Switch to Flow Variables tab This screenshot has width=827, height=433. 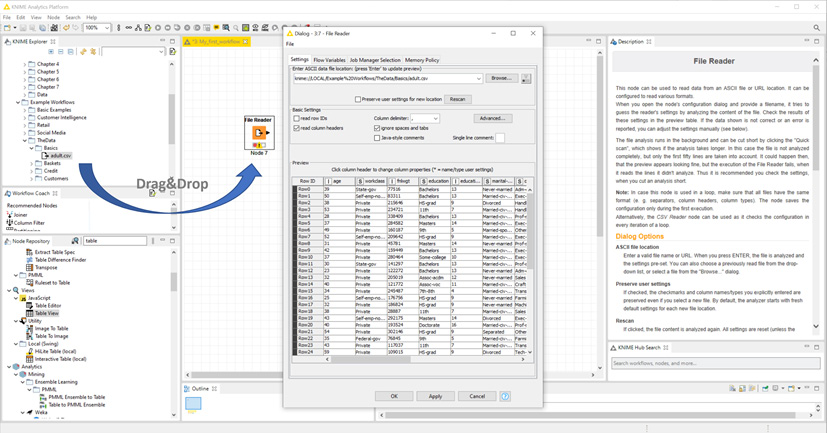coord(329,60)
